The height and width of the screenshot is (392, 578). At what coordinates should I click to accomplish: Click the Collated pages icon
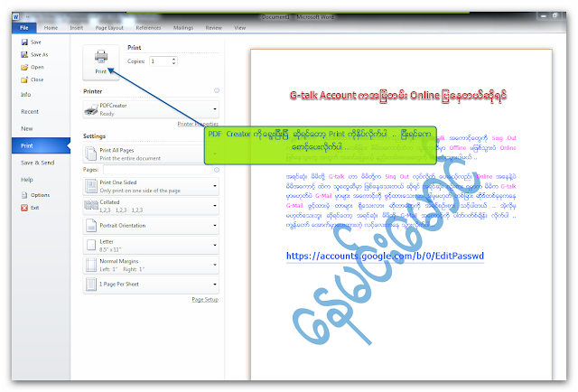point(91,206)
